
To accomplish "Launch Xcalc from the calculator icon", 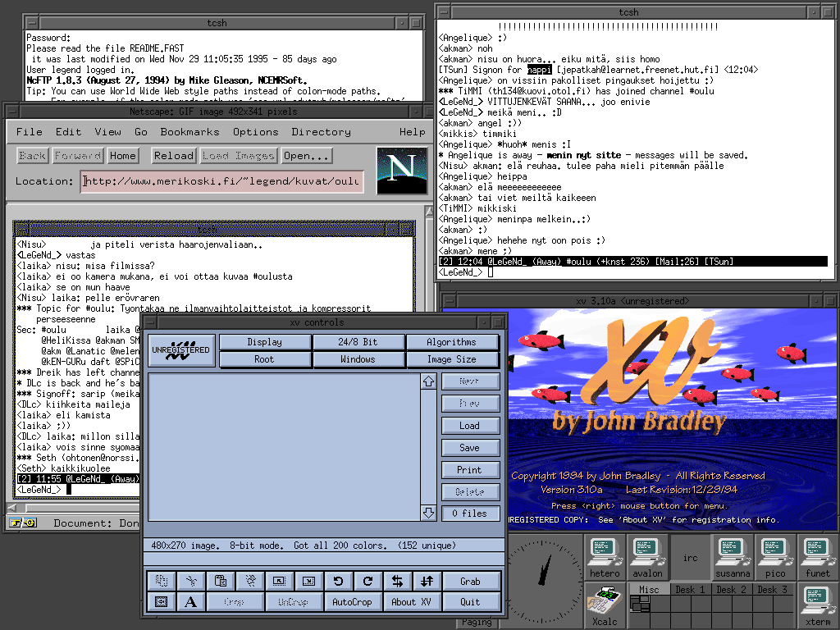I will (x=605, y=605).
